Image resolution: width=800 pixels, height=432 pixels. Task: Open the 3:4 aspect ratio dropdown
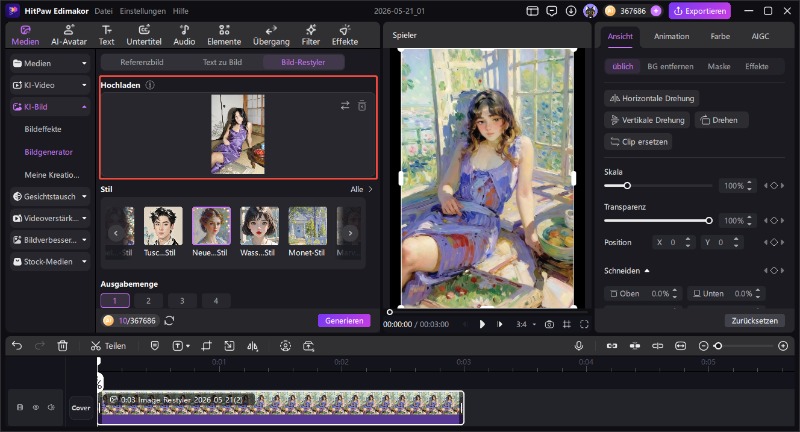(x=526, y=324)
